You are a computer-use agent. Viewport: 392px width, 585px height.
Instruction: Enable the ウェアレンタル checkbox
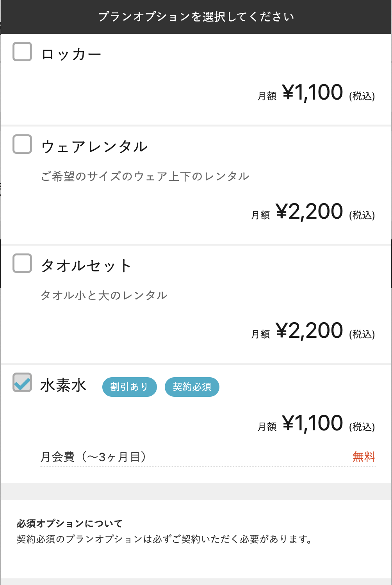click(x=22, y=144)
